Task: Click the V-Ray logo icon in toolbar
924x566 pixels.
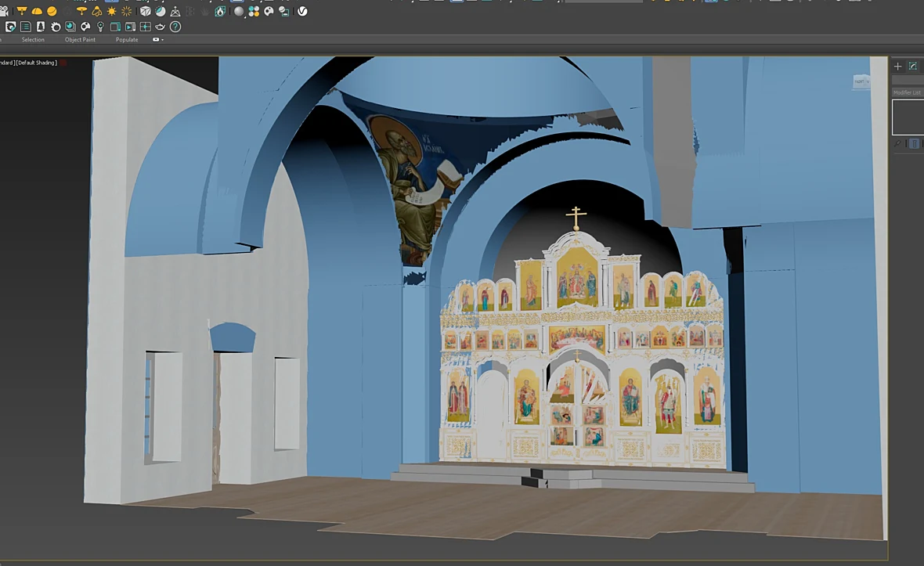Action: click(302, 11)
